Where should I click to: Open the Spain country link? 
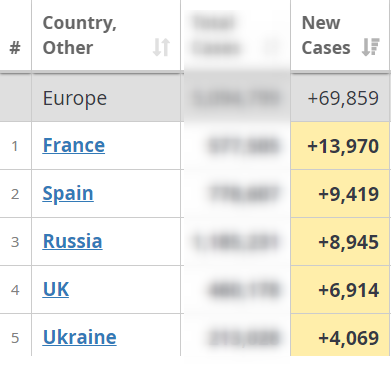tap(68, 193)
